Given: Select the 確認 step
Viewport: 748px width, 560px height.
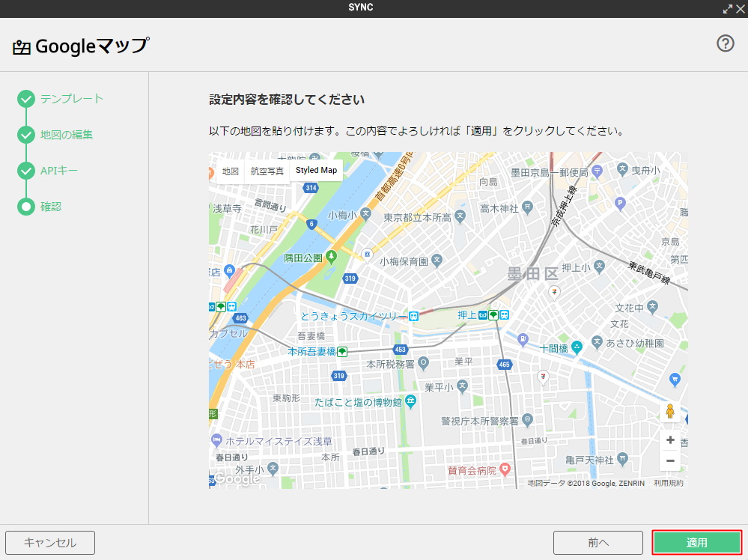Looking at the screenshot, I should pos(51,207).
